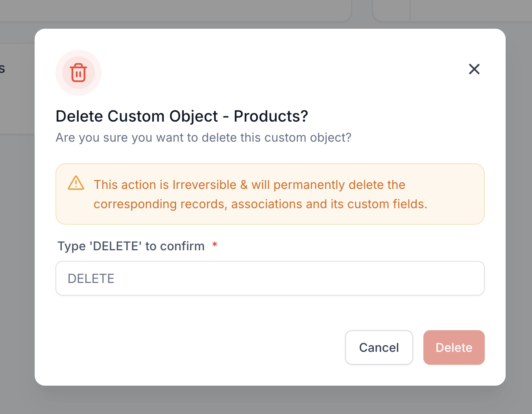Close the dialog with the X icon
Screen dimensions: 532x414
pyautogui.click(x=474, y=69)
